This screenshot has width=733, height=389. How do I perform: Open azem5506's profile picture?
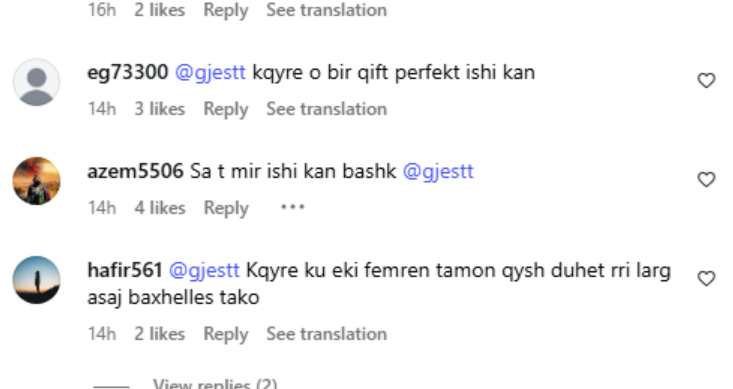coord(36,181)
